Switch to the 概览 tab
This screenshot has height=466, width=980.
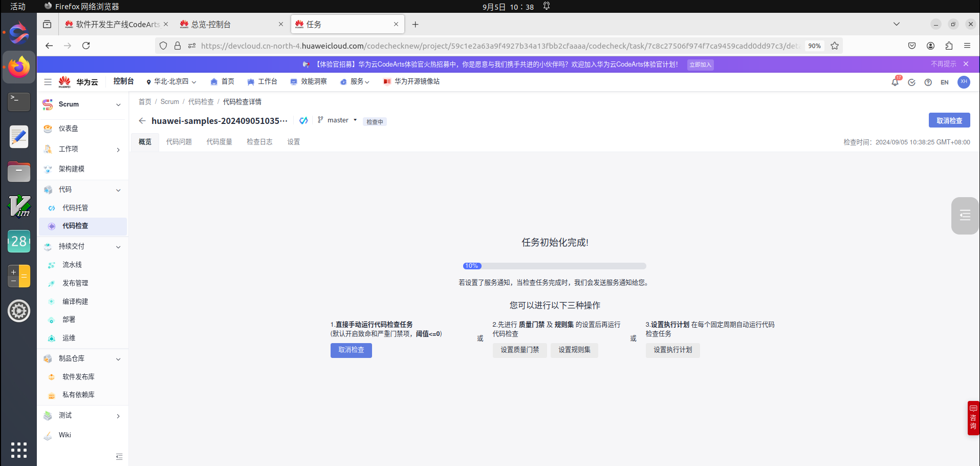pos(145,142)
